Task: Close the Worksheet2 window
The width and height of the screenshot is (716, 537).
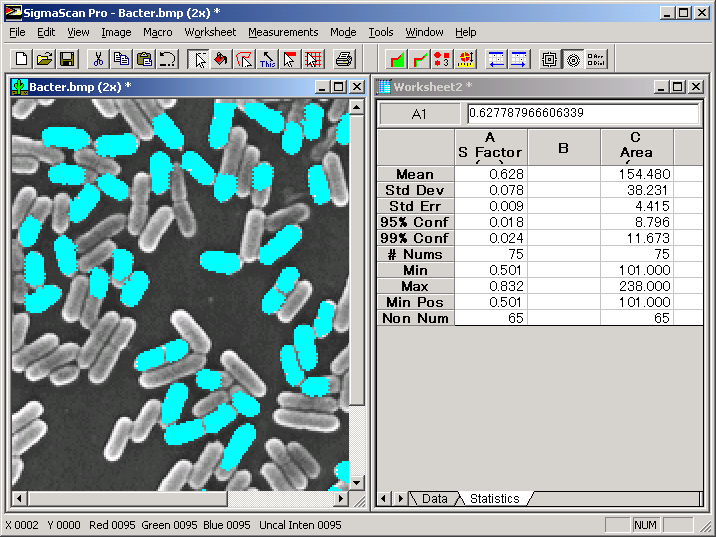Action: [x=695, y=87]
